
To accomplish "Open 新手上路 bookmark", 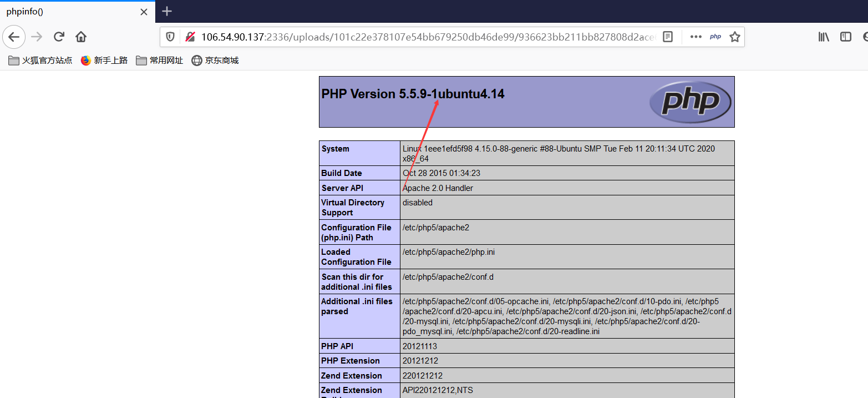I will coord(104,61).
